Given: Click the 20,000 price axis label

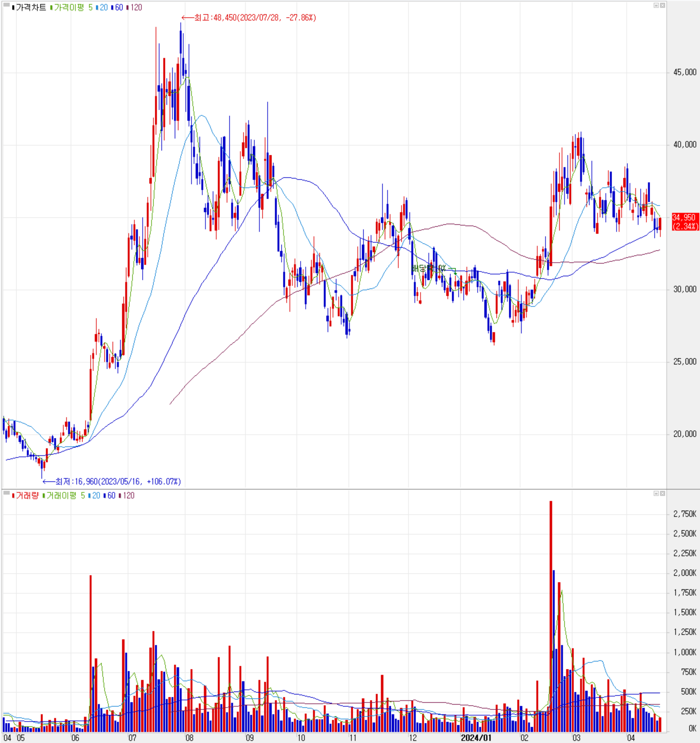Looking at the screenshot, I should tap(685, 434).
